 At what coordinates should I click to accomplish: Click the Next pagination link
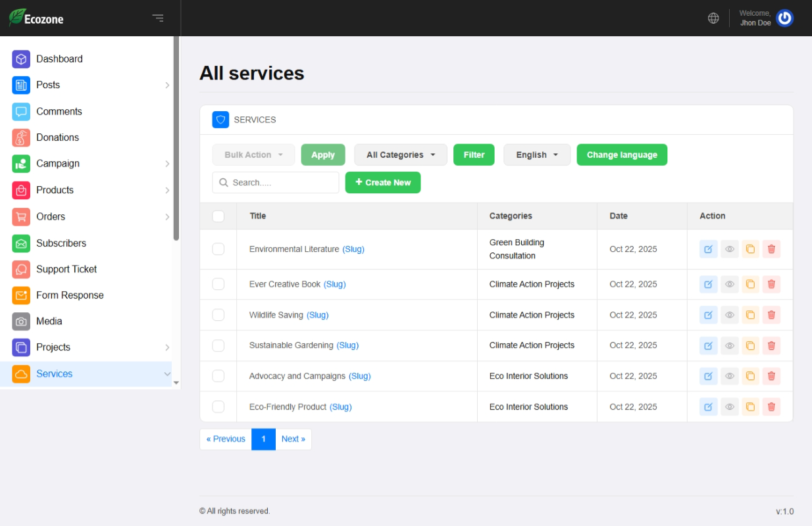coord(293,439)
